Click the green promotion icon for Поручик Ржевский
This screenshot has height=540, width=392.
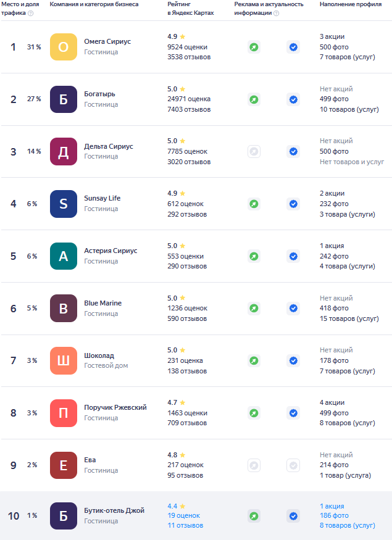(x=254, y=413)
